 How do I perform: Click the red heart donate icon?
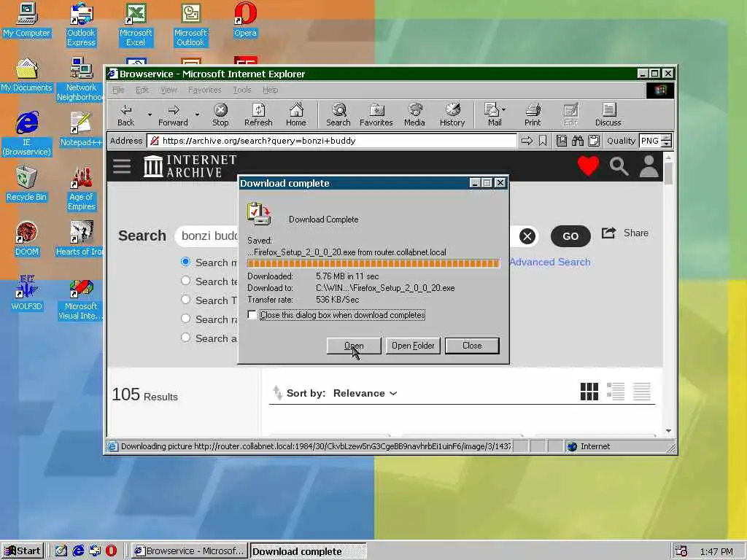[x=588, y=166]
